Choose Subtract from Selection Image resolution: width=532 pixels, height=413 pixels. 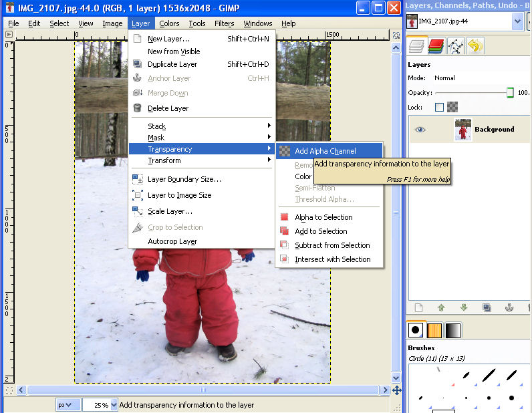tap(329, 245)
